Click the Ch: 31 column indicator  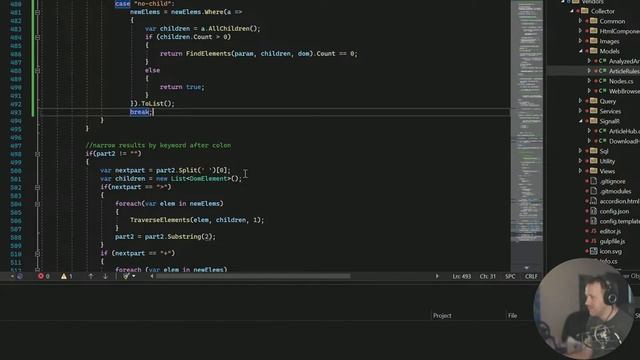click(x=487, y=276)
